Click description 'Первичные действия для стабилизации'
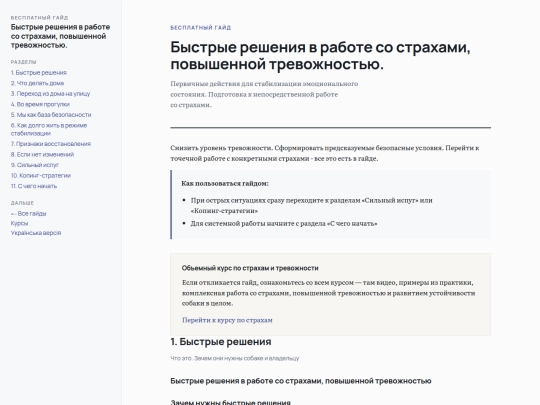Image resolution: width=540 pixels, height=405 pixels. click(x=264, y=94)
